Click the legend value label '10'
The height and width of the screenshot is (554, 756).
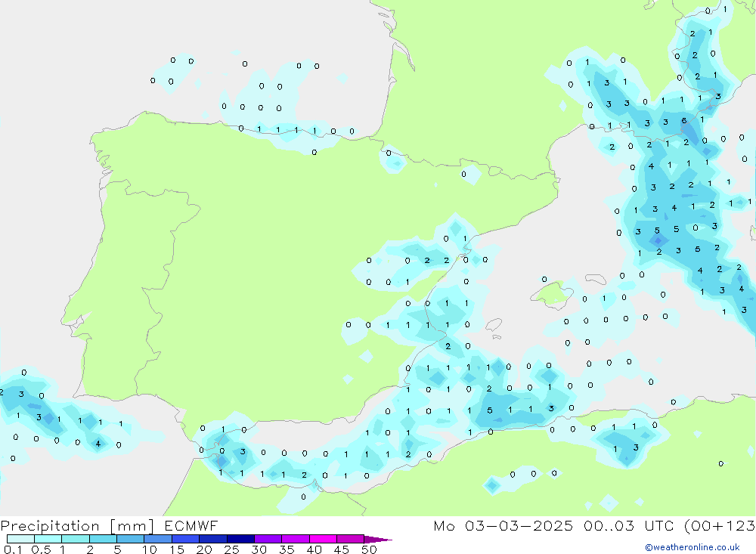tap(149, 549)
